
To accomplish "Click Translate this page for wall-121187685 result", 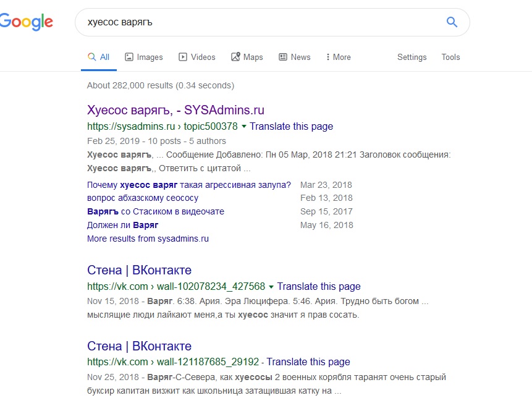I will point(308,362).
